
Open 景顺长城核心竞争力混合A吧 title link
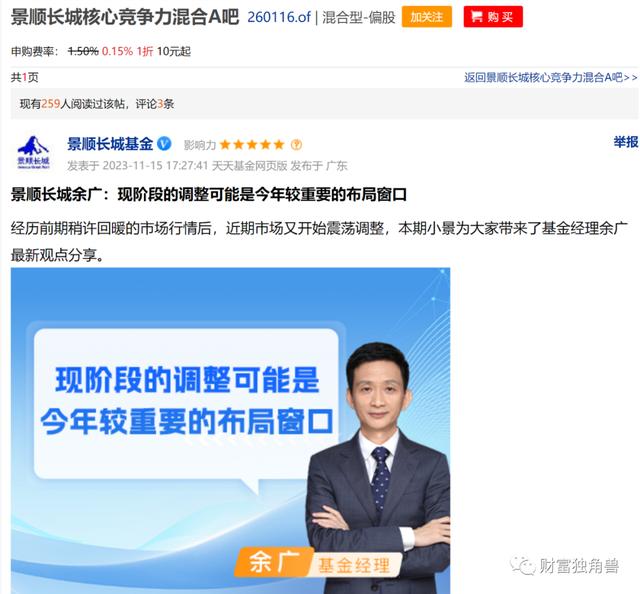click(x=125, y=17)
